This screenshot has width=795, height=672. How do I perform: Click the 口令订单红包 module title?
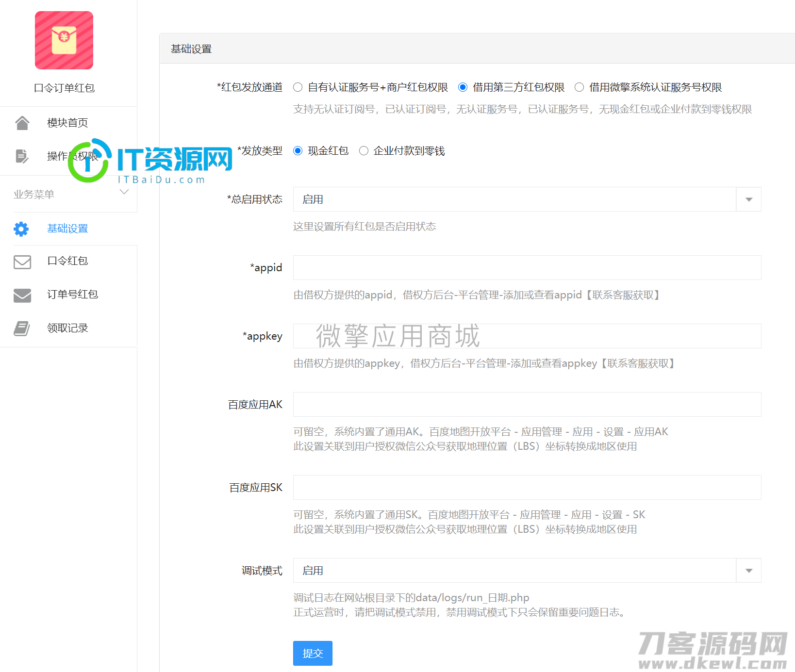click(64, 88)
